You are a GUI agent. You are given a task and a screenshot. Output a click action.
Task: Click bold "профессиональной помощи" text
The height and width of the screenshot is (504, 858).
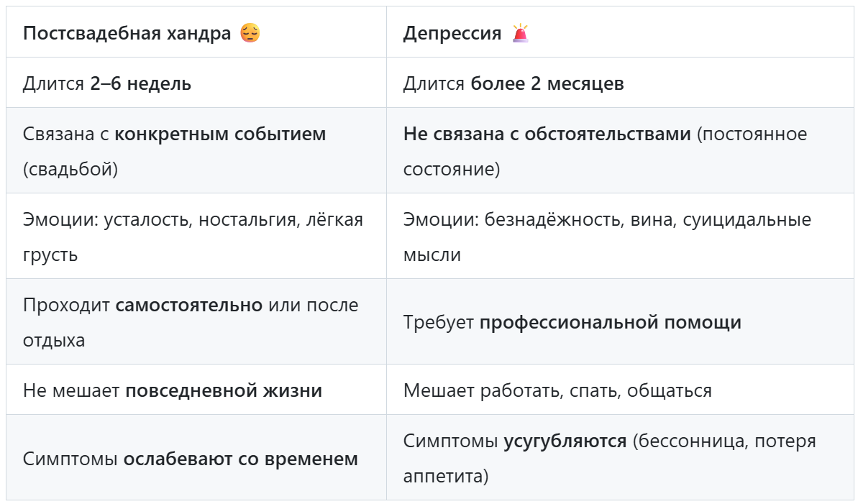pyautogui.click(x=610, y=322)
